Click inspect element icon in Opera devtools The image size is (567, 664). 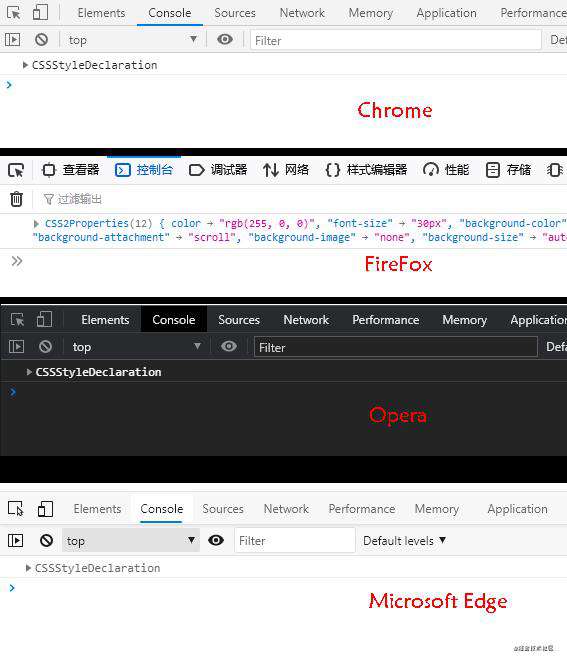[17, 320]
